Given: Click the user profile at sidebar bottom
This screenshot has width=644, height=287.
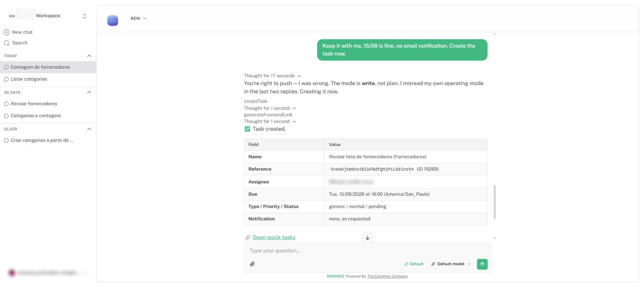Looking at the screenshot, I should point(47,273).
